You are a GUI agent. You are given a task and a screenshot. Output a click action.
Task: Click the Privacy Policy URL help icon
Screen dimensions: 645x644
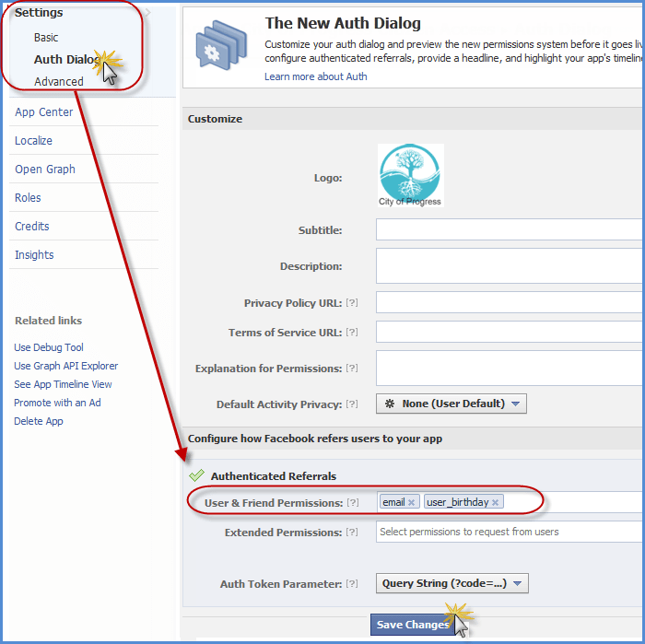(352, 303)
